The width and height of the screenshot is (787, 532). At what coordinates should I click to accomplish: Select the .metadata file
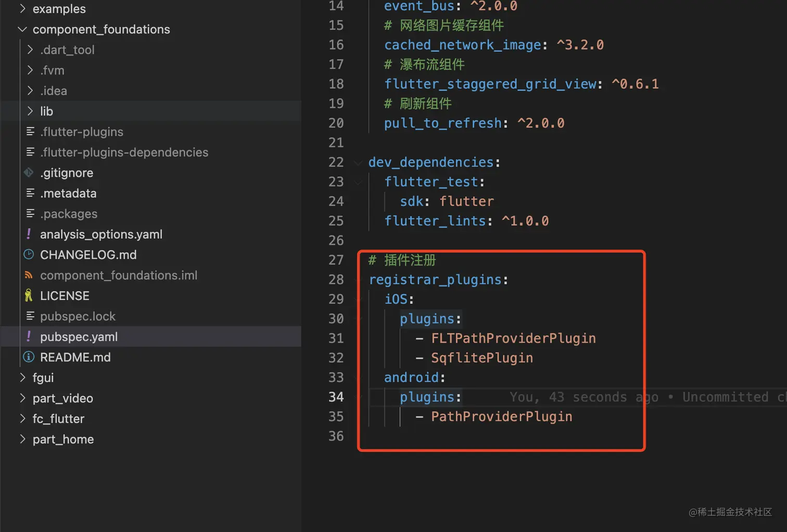point(68,193)
